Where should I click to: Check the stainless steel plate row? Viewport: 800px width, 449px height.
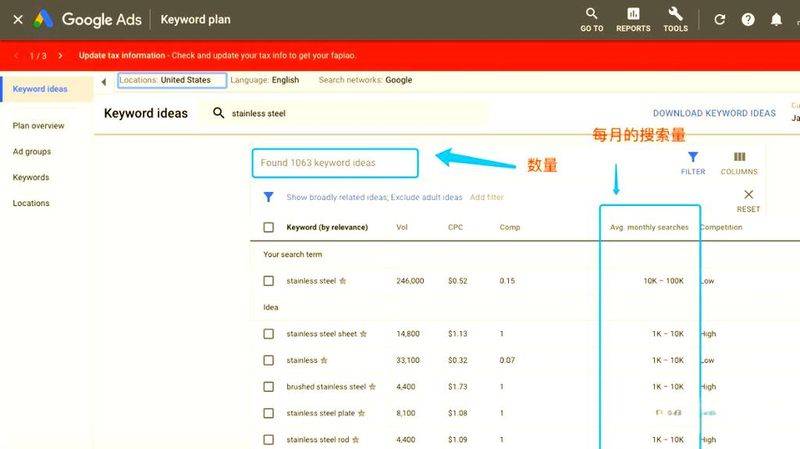[x=268, y=413]
